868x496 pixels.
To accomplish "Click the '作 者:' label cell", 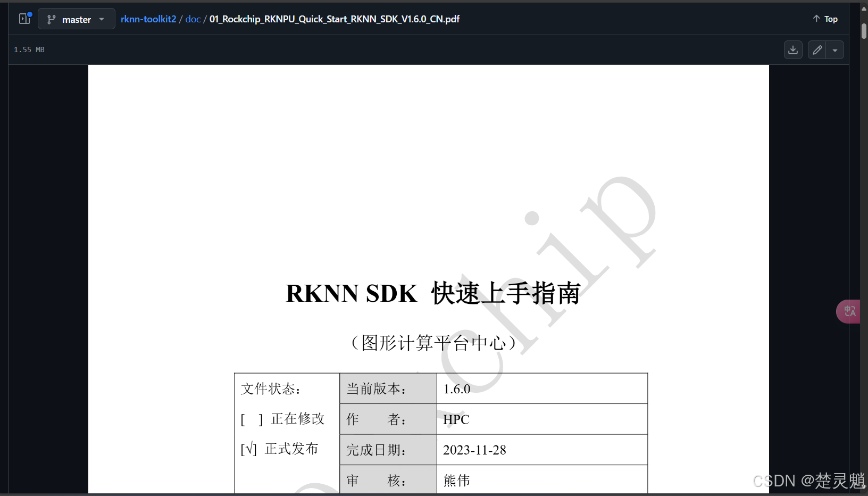I will coord(388,419).
